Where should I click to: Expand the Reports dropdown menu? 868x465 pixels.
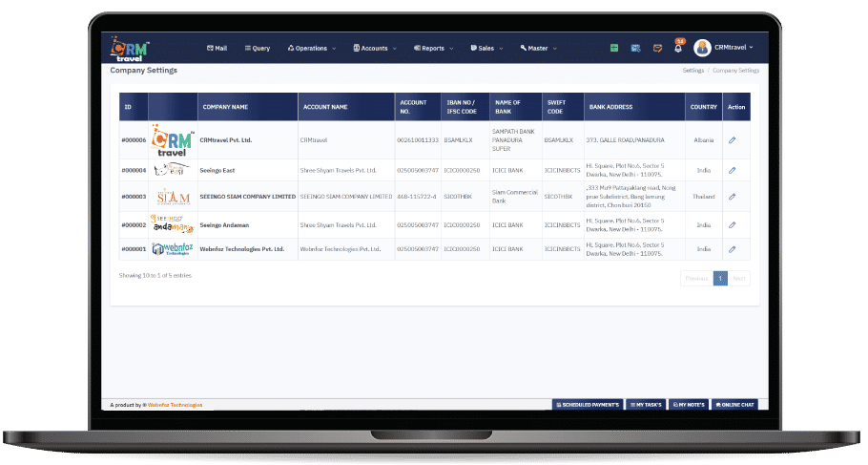point(433,48)
